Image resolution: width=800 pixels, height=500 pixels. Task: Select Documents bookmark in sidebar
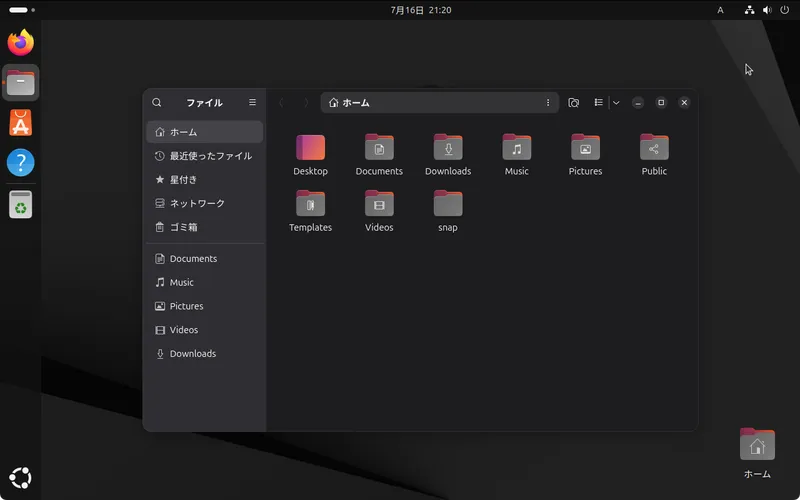click(205, 259)
